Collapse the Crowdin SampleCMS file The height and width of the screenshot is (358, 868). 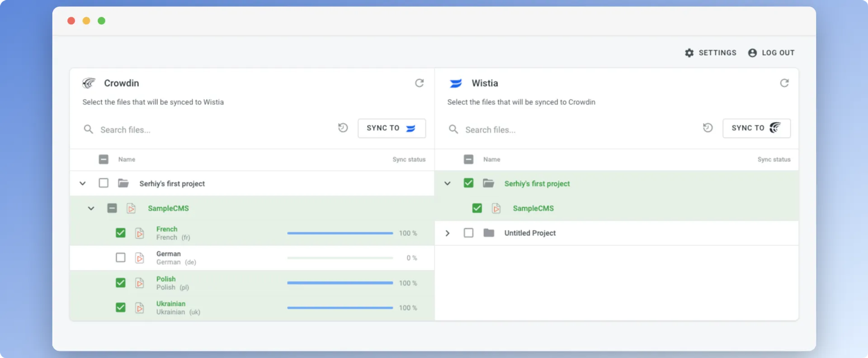[91, 208]
